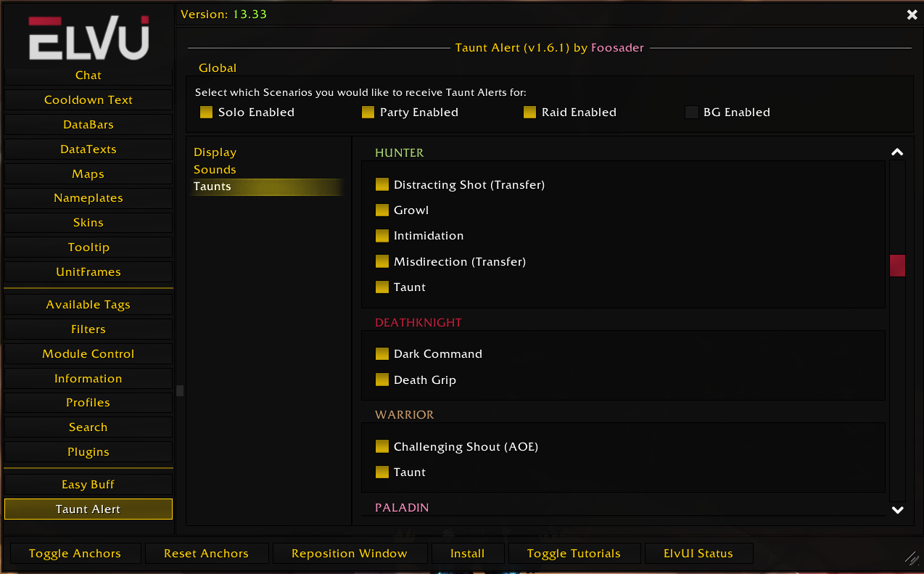
Task: Click the ElvUI logo
Action: point(88,38)
